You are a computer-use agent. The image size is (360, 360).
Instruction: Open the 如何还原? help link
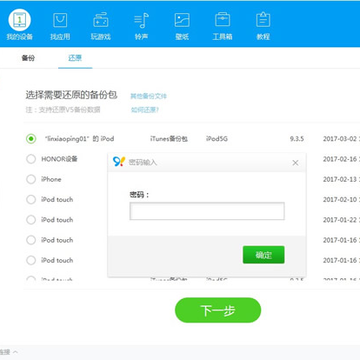coord(145,110)
